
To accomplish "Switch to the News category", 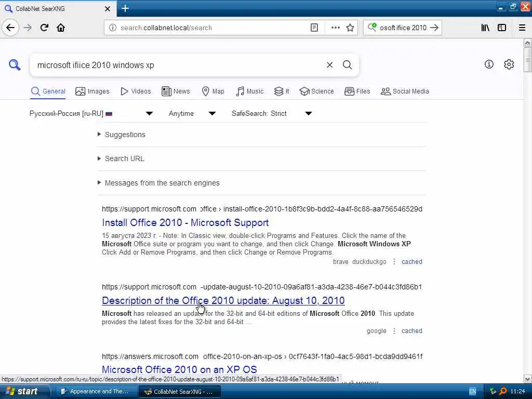I will (176, 91).
